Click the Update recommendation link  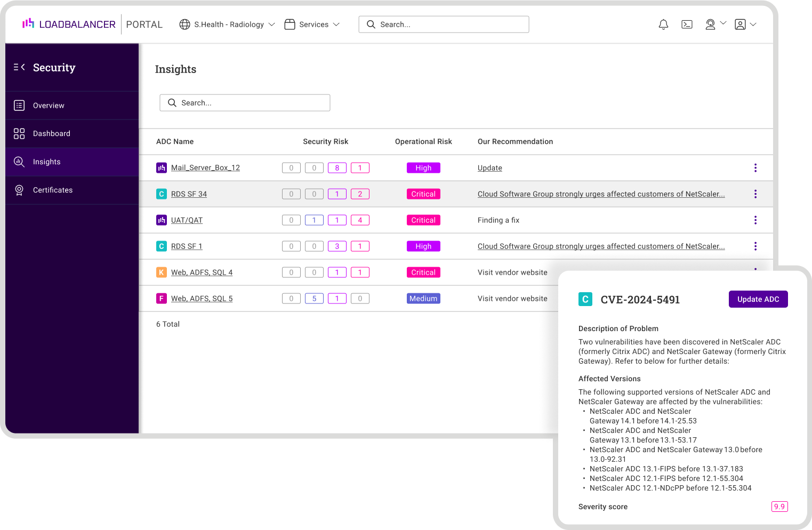coord(490,168)
